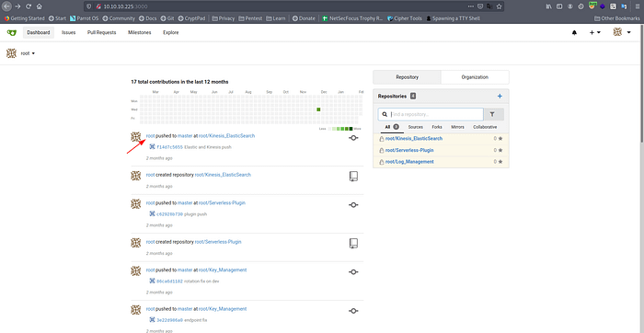Switch to the Organization tab
The width and height of the screenshot is (644, 333).
click(x=475, y=76)
